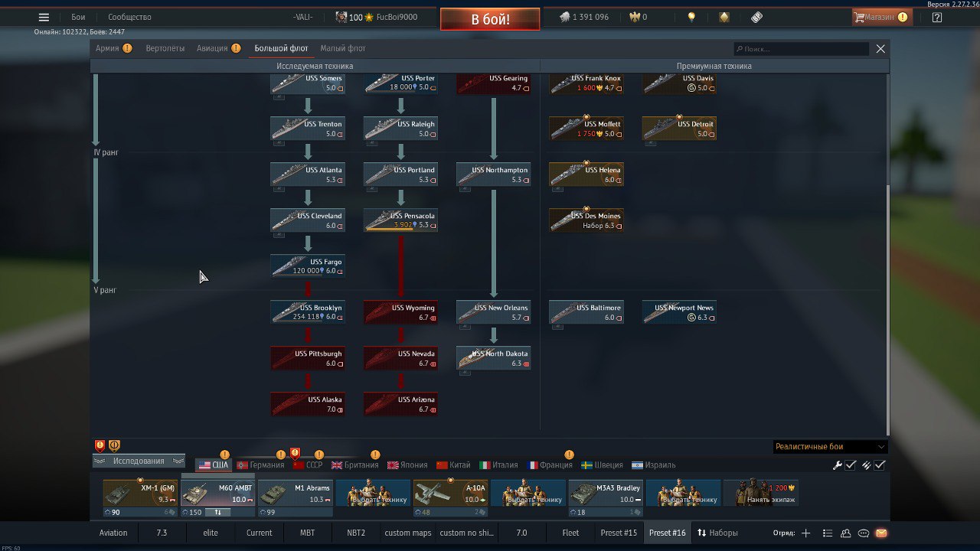Click the silver lions currency icon
Image resolution: width=980 pixels, height=551 pixels.
[564, 17]
